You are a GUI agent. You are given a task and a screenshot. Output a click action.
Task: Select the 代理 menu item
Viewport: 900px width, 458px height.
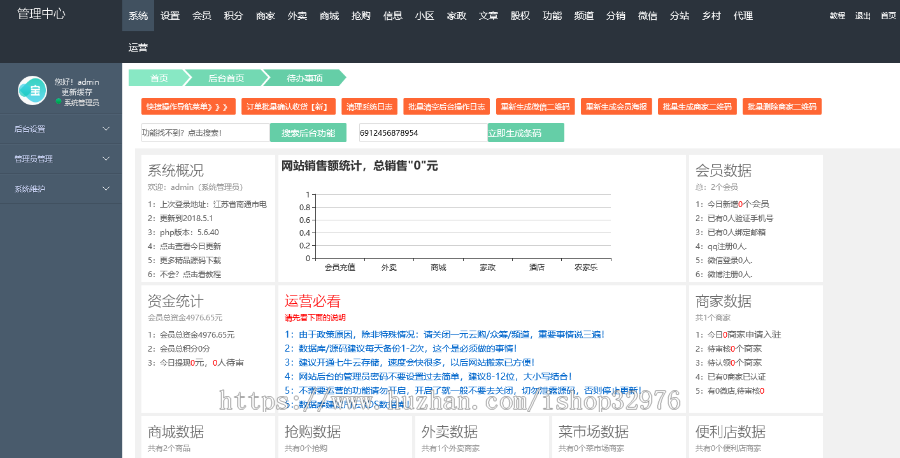(743, 15)
